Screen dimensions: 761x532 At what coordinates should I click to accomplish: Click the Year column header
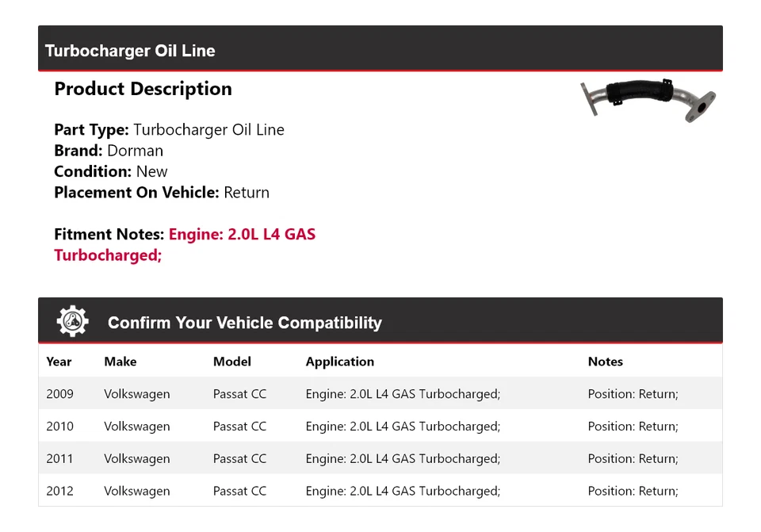pos(59,362)
